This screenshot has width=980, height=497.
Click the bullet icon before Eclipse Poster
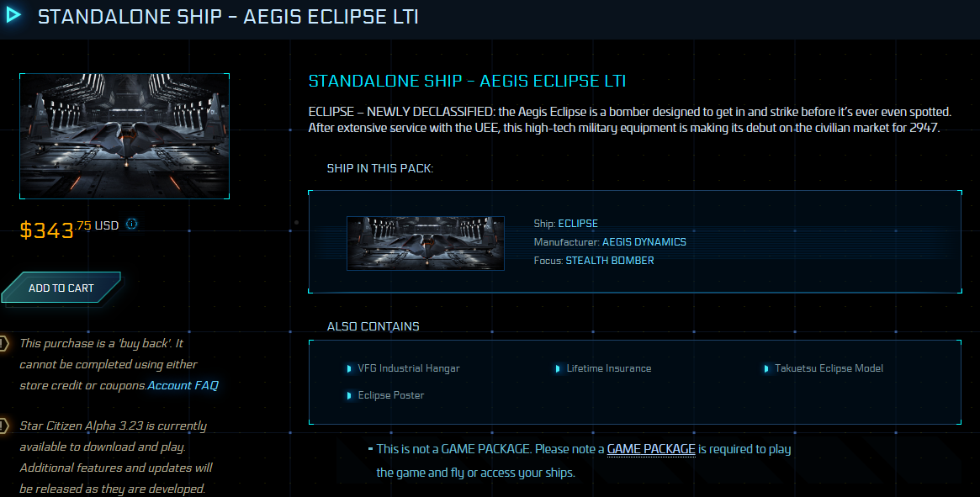pyautogui.click(x=349, y=395)
